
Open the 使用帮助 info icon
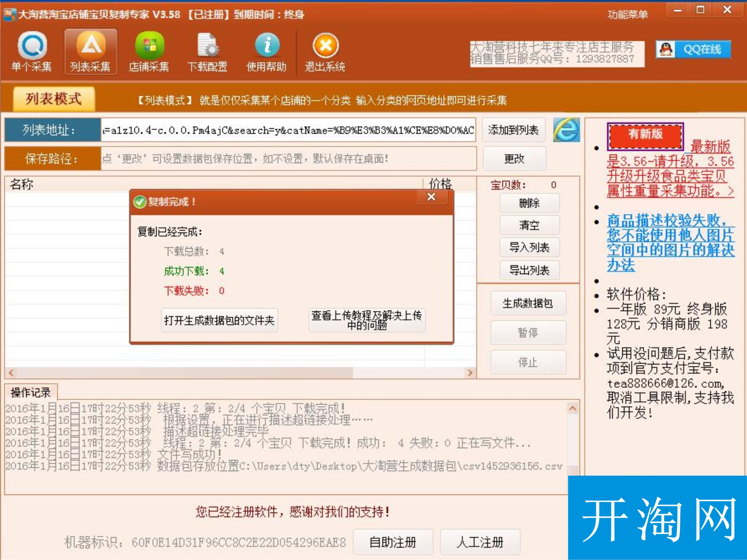pyautogui.click(x=267, y=51)
